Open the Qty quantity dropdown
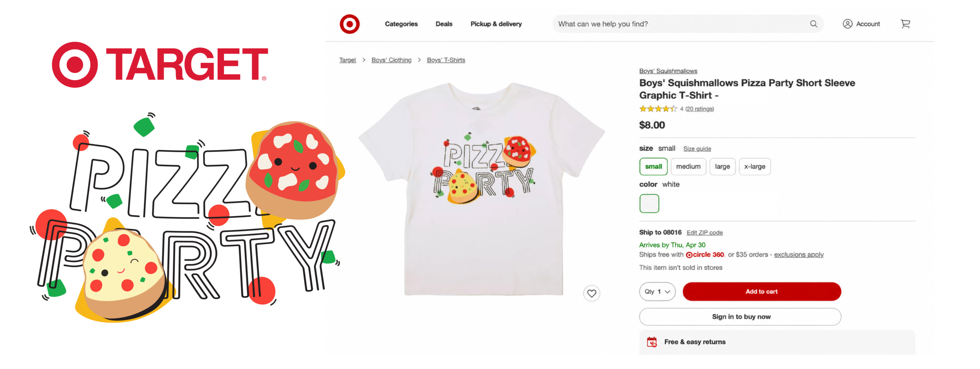Screen dimensions: 980x369 coord(657,292)
